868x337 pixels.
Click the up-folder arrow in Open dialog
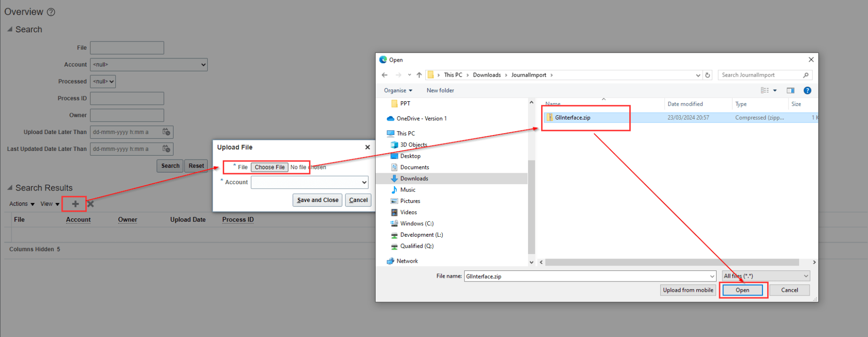coord(419,75)
